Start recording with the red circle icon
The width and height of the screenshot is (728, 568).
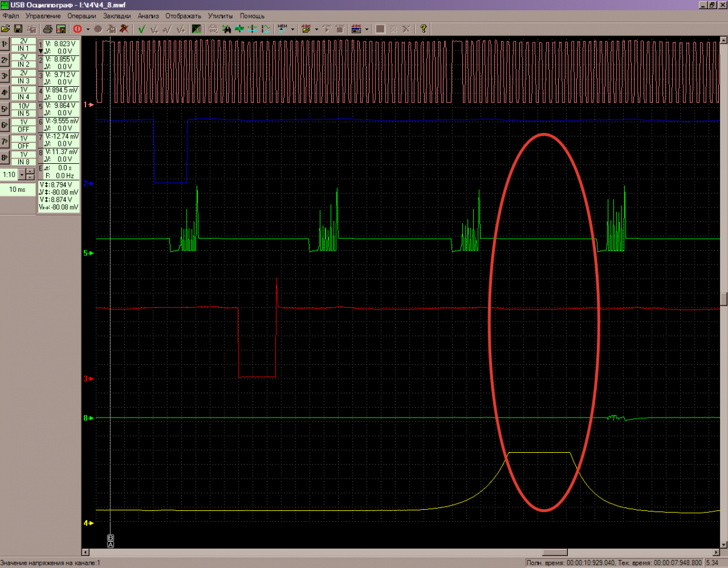point(77,29)
